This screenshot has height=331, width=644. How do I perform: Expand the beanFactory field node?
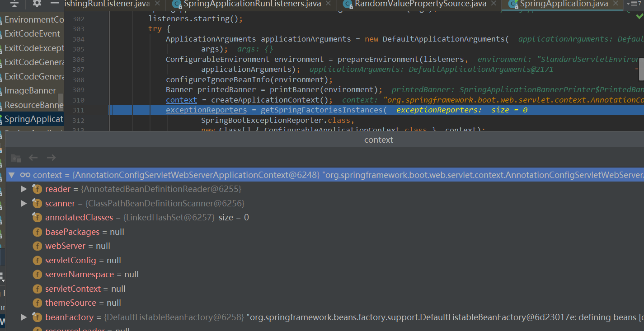point(24,317)
